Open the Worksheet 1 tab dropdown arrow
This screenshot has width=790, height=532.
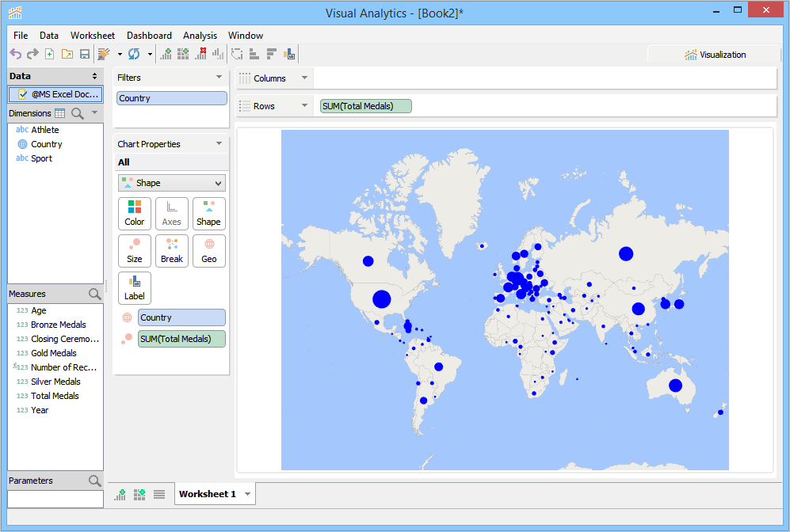[247, 495]
